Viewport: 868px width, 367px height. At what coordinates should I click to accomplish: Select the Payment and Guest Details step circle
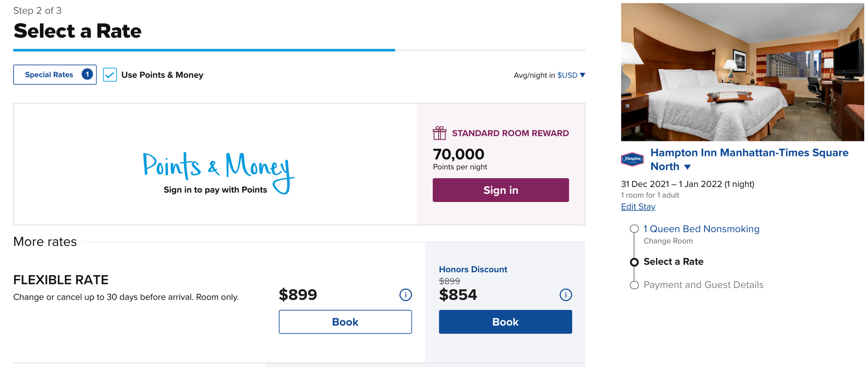634,285
